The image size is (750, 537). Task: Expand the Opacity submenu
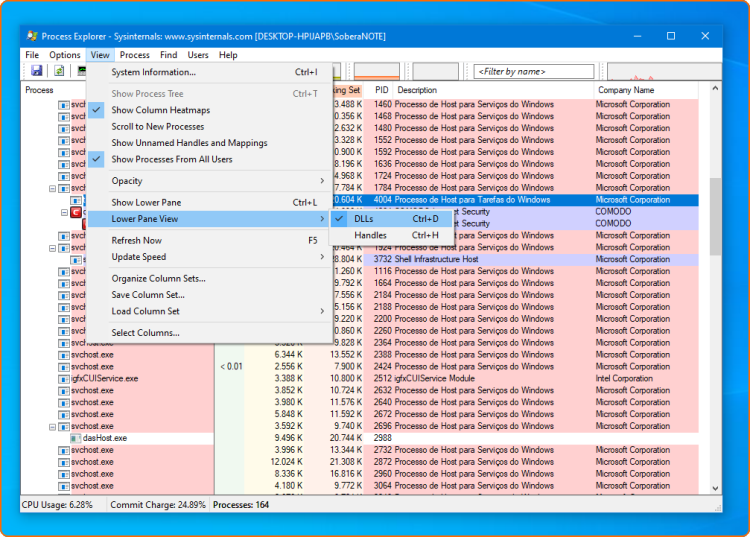pyautogui.click(x=210, y=181)
